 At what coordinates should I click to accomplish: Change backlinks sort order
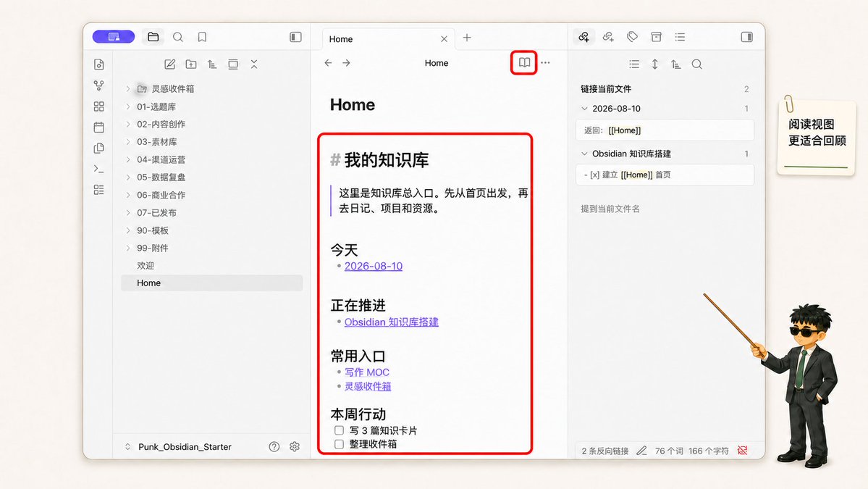coord(676,64)
